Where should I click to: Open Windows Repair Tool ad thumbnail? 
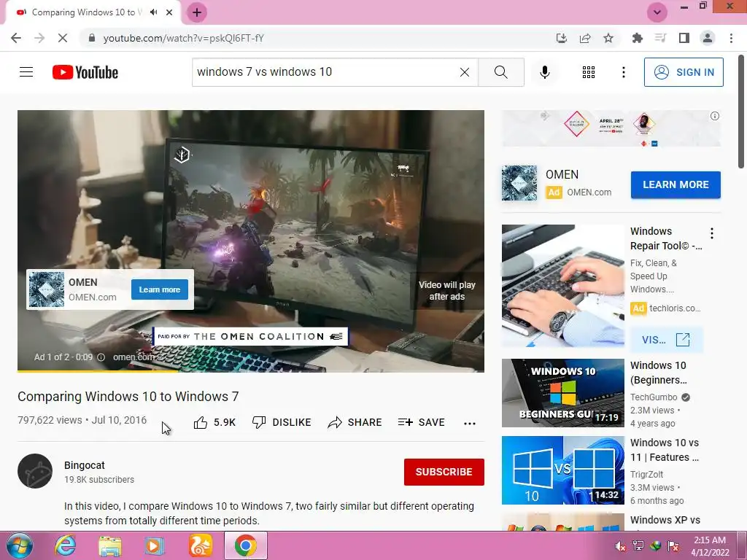click(562, 286)
